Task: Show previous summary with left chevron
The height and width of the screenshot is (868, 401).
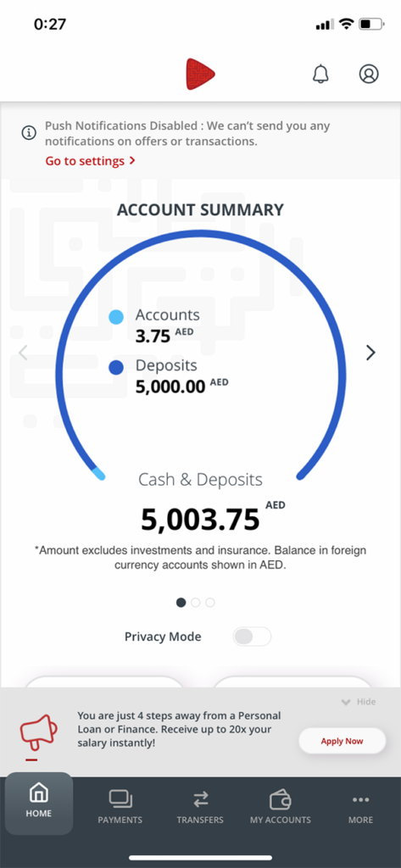Action: (x=23, y=352)
